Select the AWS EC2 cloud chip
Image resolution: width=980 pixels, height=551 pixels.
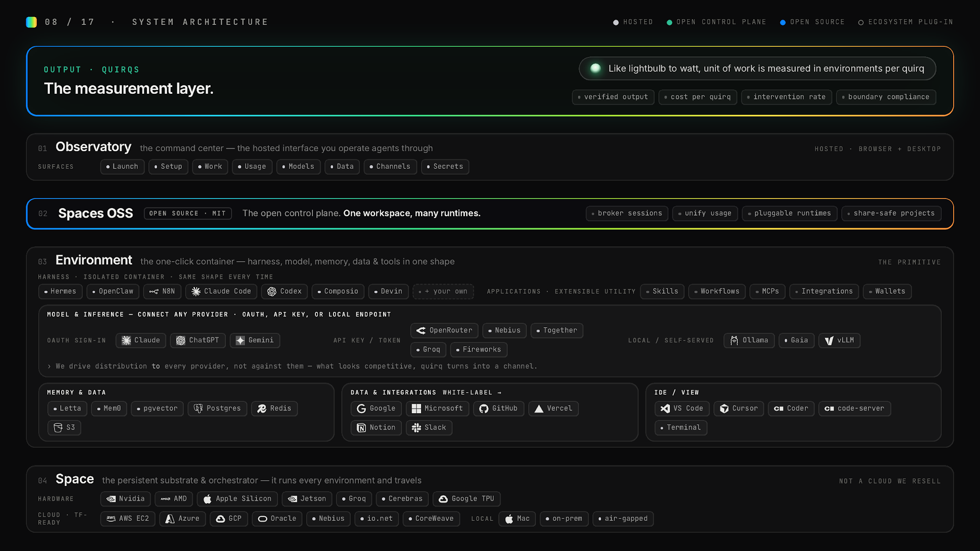click(128, 518)
